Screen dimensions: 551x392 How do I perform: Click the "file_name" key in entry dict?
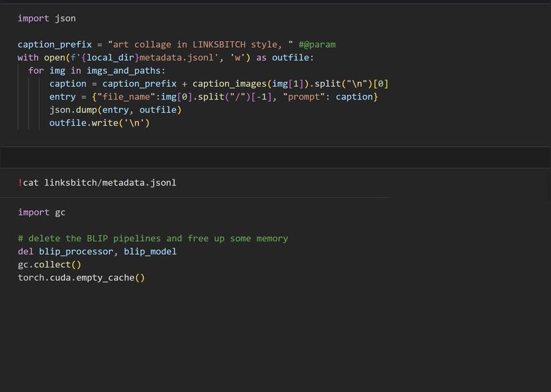[129, 97]
